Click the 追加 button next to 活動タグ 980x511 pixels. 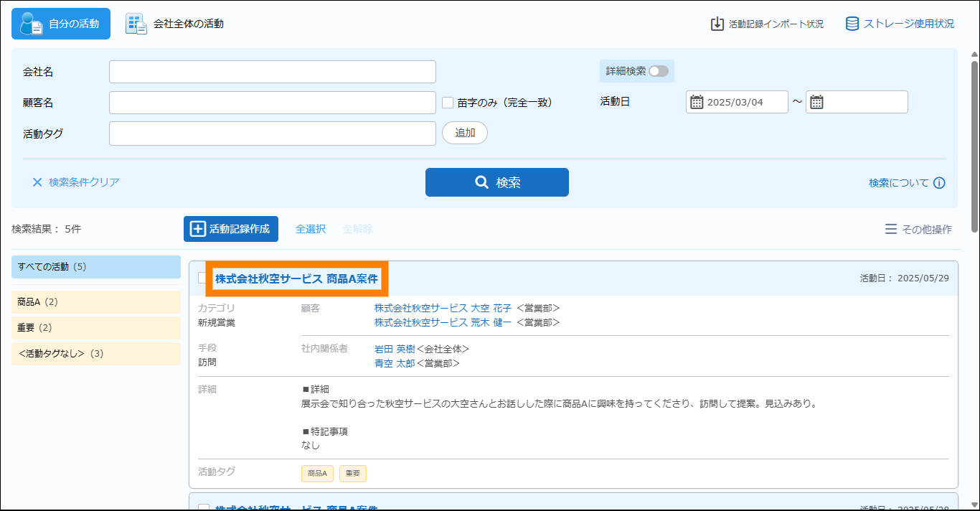click(464, 133)
